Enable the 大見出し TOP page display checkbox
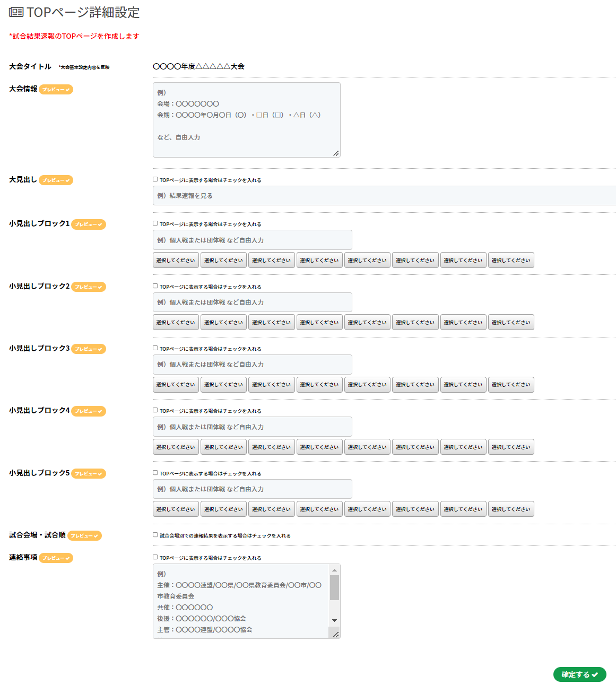Image resolution: width=616 pixels, height=693 pixels. tap(155, 179)
